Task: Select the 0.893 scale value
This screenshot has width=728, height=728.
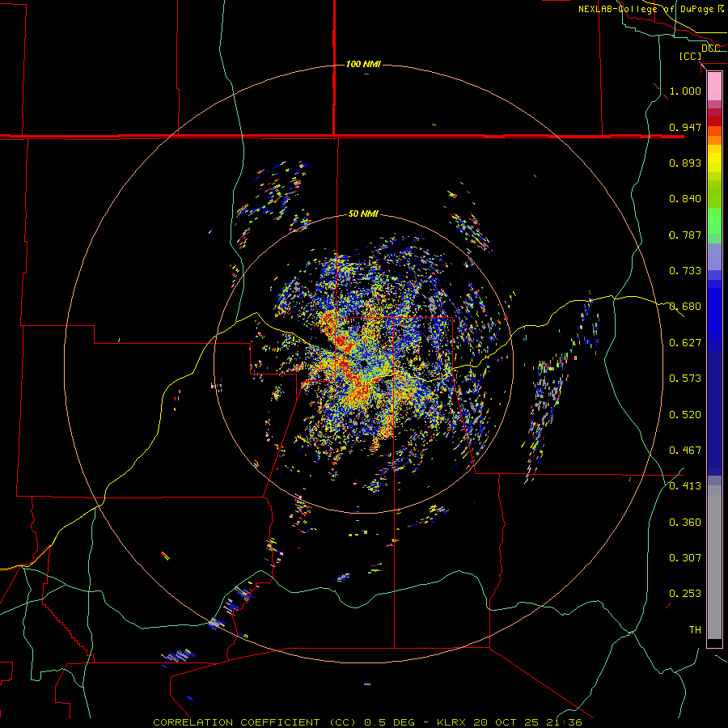Action: (685, 163)
